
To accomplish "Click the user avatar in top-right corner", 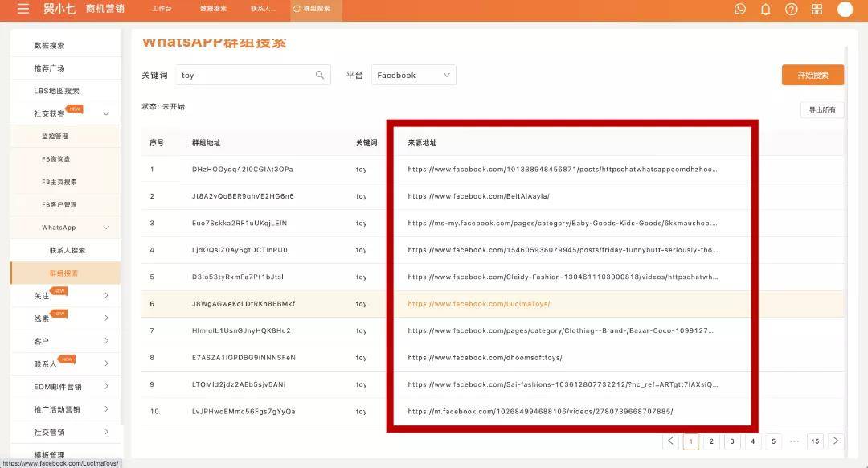I will click(845, 10).
